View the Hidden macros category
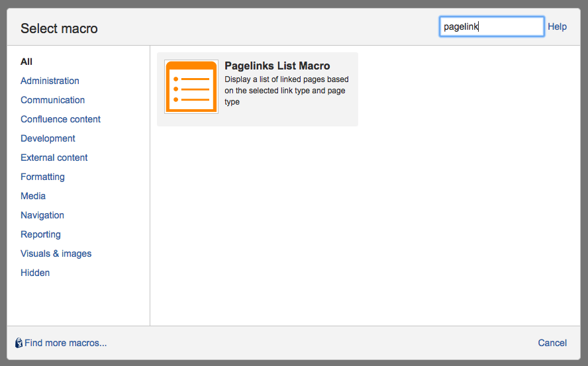 pos(35,273)
